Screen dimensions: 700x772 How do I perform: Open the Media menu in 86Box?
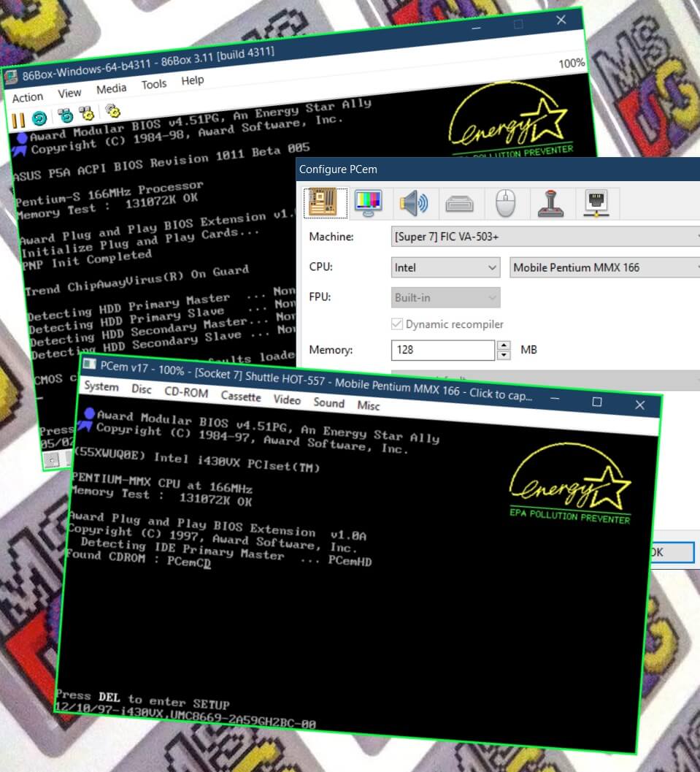(111, 88)
